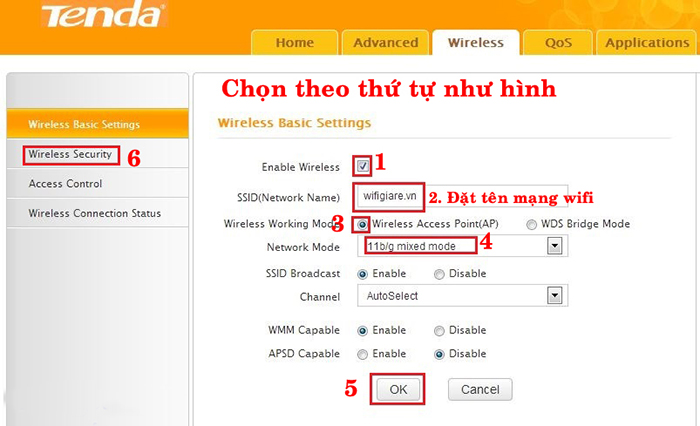Screen dimensions: 700x426
Task: Select the Wireless tab
Action: tap(476, 42)
